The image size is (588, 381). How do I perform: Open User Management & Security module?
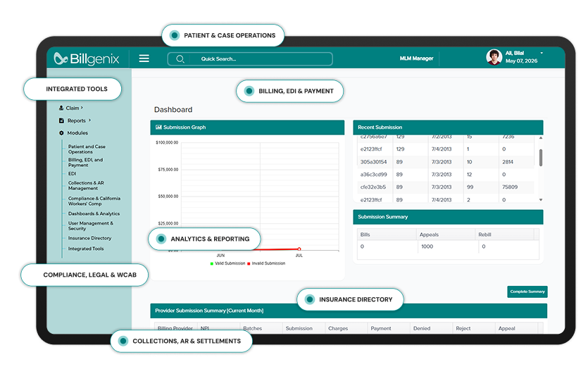click(x=90, y=226)
